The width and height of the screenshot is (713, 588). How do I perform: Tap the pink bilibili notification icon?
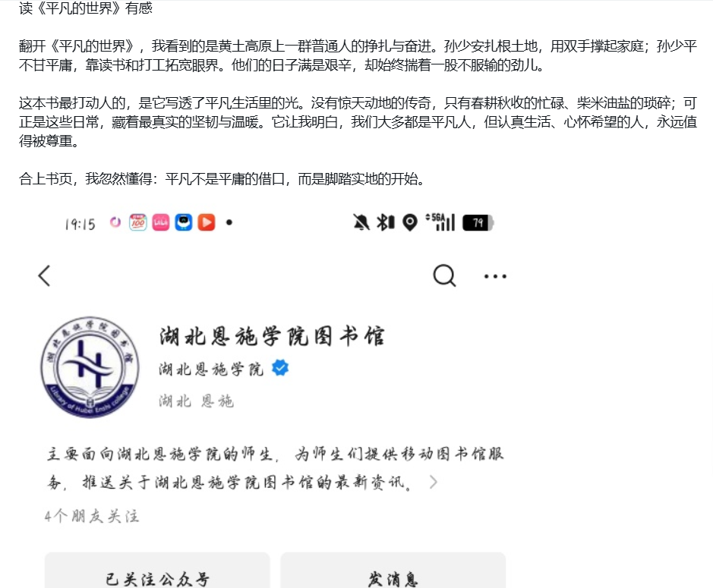tap(160, 222)
